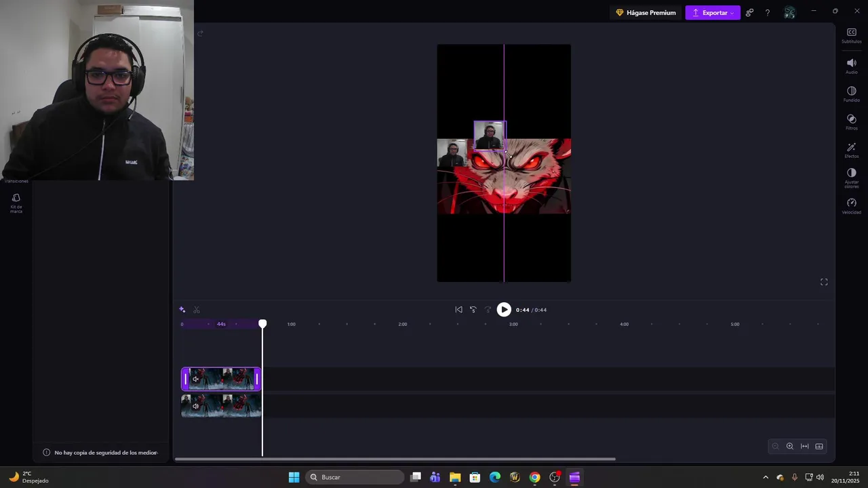Click the Buscar taskbar search box
Screen dimensions: 868x488
coord(353,477)
